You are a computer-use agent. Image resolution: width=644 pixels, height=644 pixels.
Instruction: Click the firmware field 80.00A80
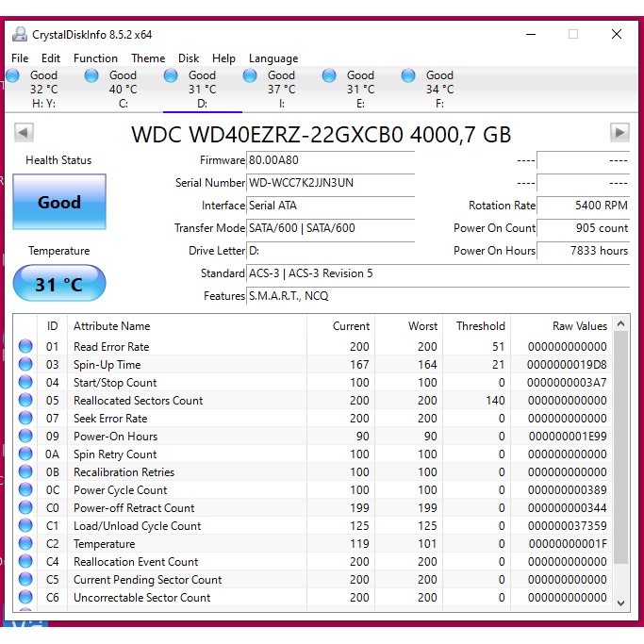point(330,160)
